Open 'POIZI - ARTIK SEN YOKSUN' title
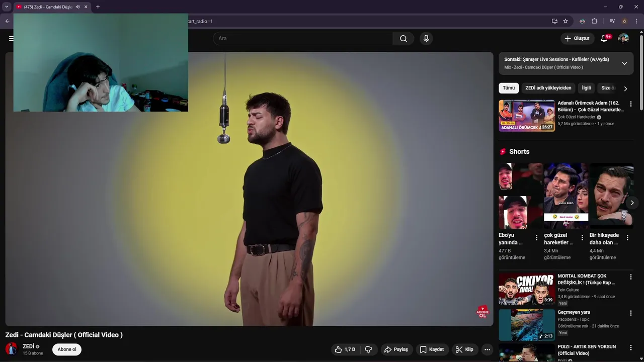644x362 pixels. click(x=587, y=350)
